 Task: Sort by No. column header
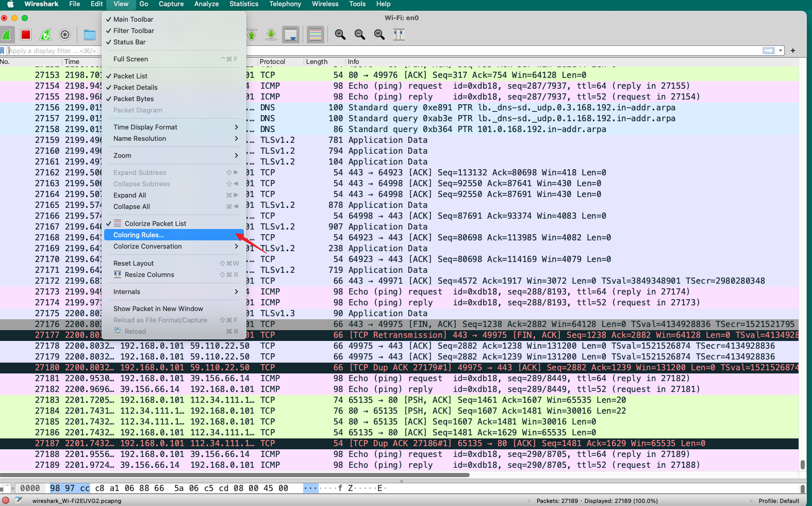pyautogui.click(x=31, y=62)
